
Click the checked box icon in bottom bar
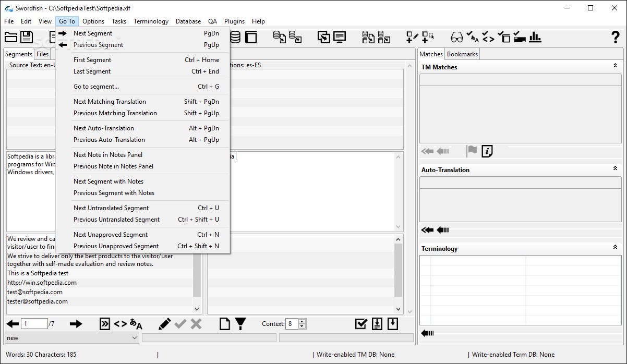pos(361,324)
